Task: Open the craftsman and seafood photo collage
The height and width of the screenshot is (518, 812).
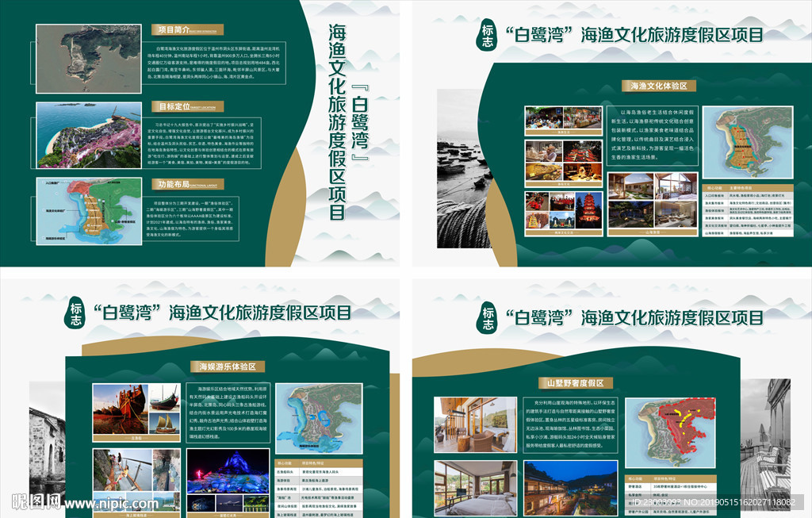Action: click(564, 163)
